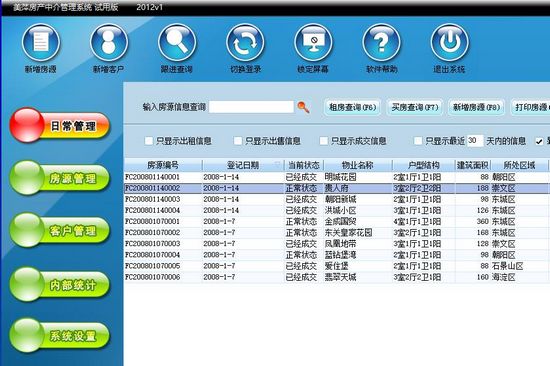The image size is (550, 366).
Task: Select the 打印房源 button
Action: [x=531, y=107]
